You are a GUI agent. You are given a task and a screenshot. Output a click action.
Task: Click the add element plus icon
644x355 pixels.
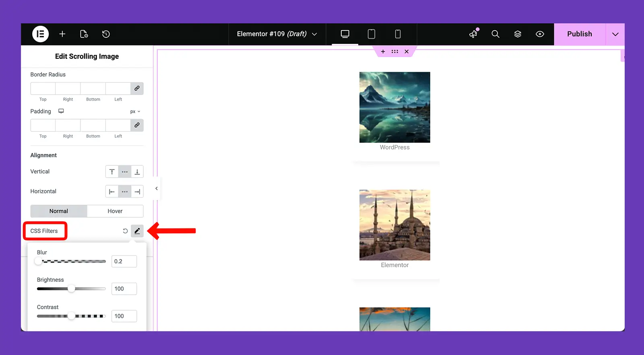tap(62, 34)
